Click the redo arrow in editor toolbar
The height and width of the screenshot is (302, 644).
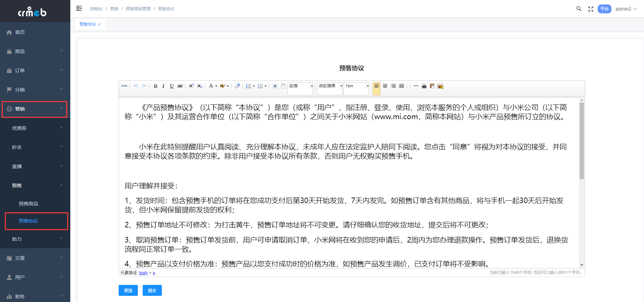click(x=144, y=86)
